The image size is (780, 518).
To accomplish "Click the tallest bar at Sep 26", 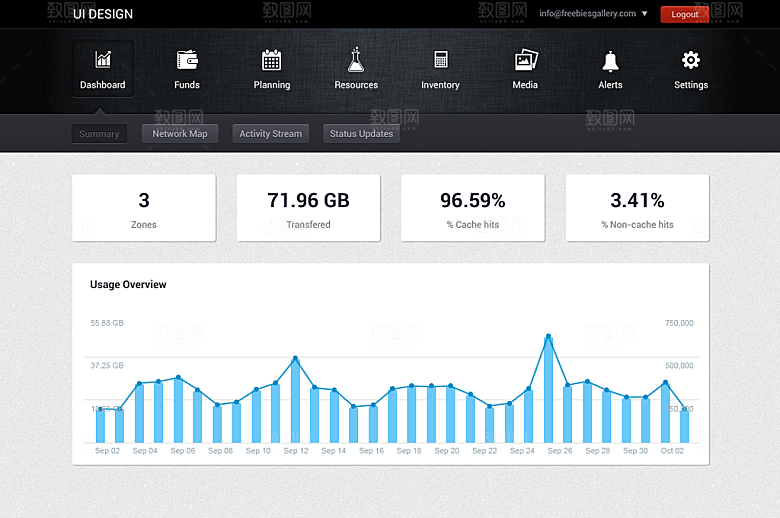I will (548, 390).
